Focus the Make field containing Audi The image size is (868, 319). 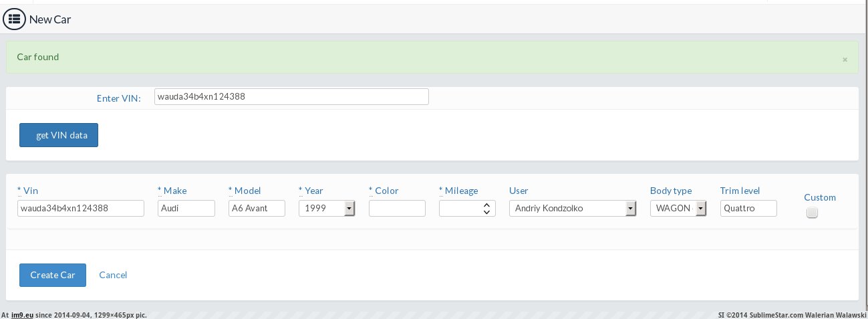(x=186, y=209)
